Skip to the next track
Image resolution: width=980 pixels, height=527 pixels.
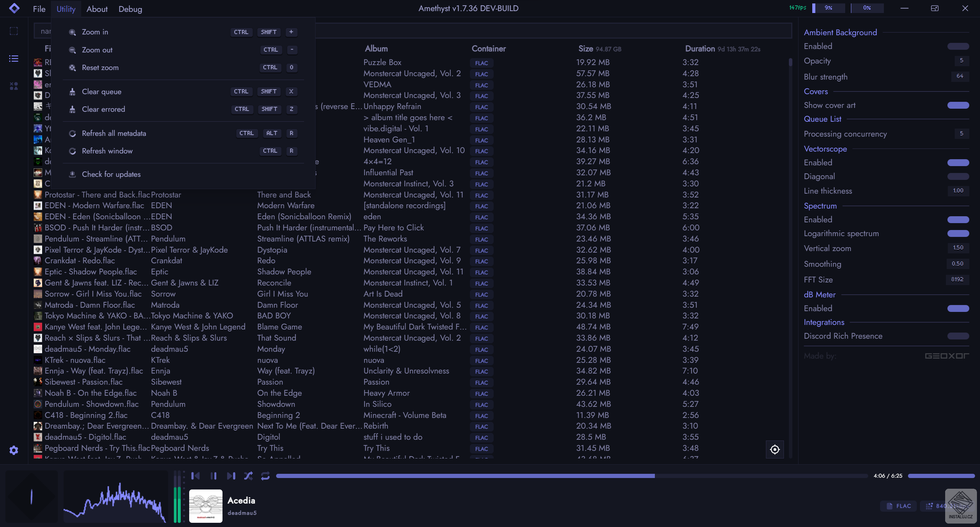pyautogui.click(x=231, y=476)
